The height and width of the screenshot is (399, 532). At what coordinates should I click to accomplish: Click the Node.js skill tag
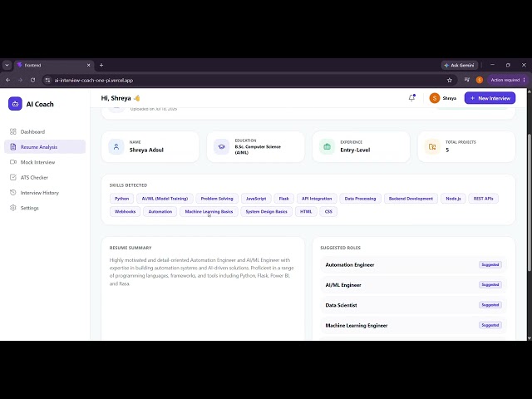[453, 199]
